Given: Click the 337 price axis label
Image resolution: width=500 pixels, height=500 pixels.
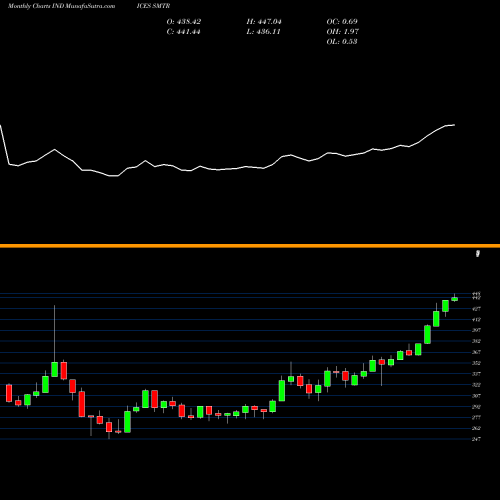Looking at the screenshot, I should point(477,374).
